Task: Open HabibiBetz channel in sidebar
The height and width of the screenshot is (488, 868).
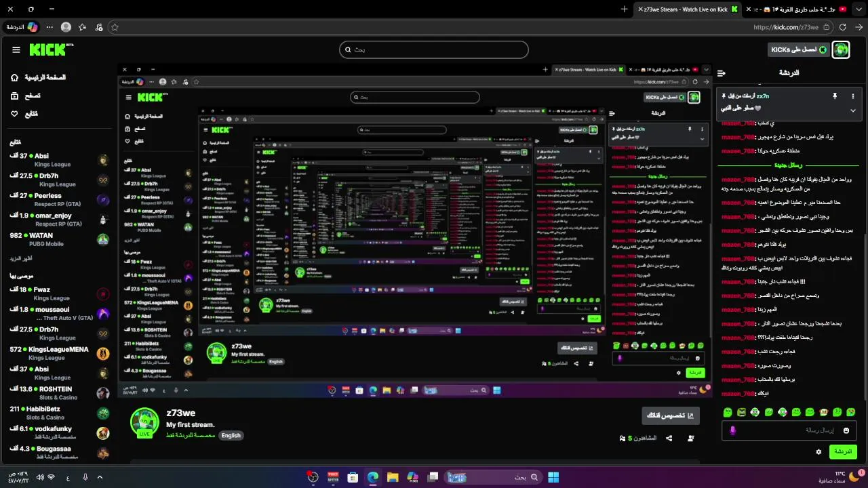Action: click(59, 413)
